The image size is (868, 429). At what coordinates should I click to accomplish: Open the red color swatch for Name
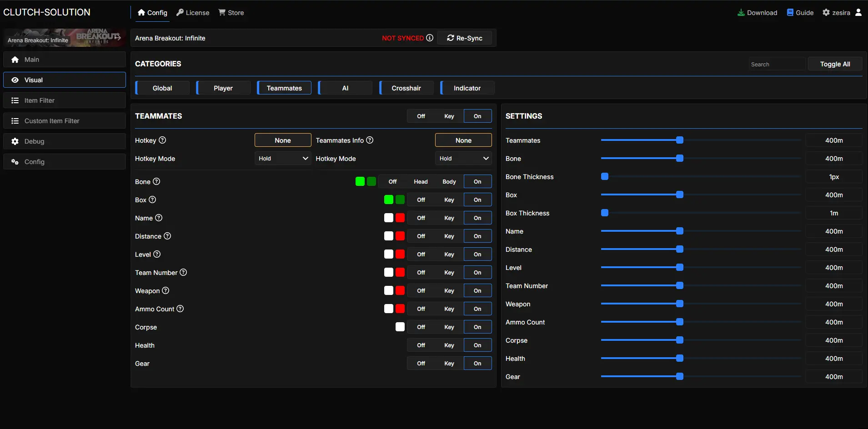tap(400, 218)
